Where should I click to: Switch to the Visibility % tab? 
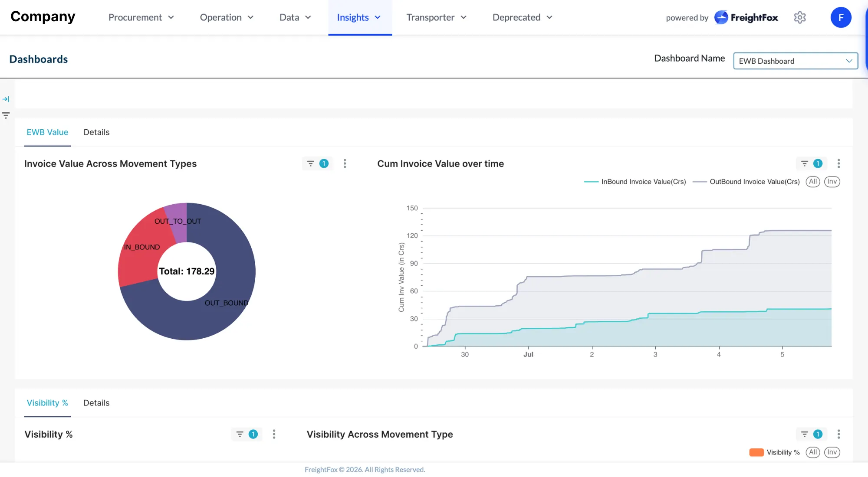pyautogui.click(x=47, y=403)
